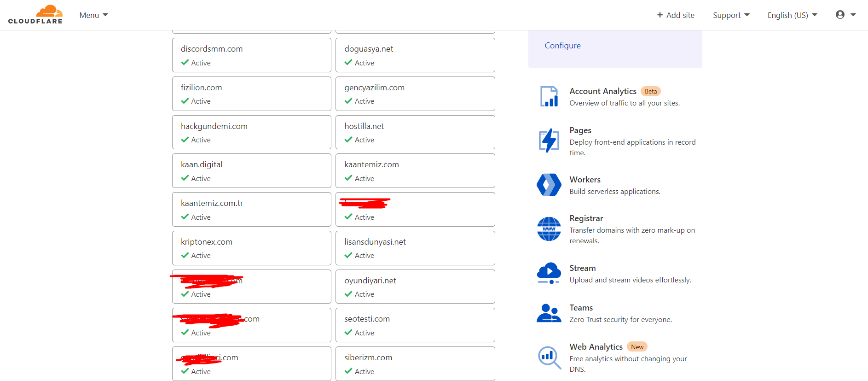Open the Support dropdown
This screenshot has height=381, width=868.
[x=731, y=15]
